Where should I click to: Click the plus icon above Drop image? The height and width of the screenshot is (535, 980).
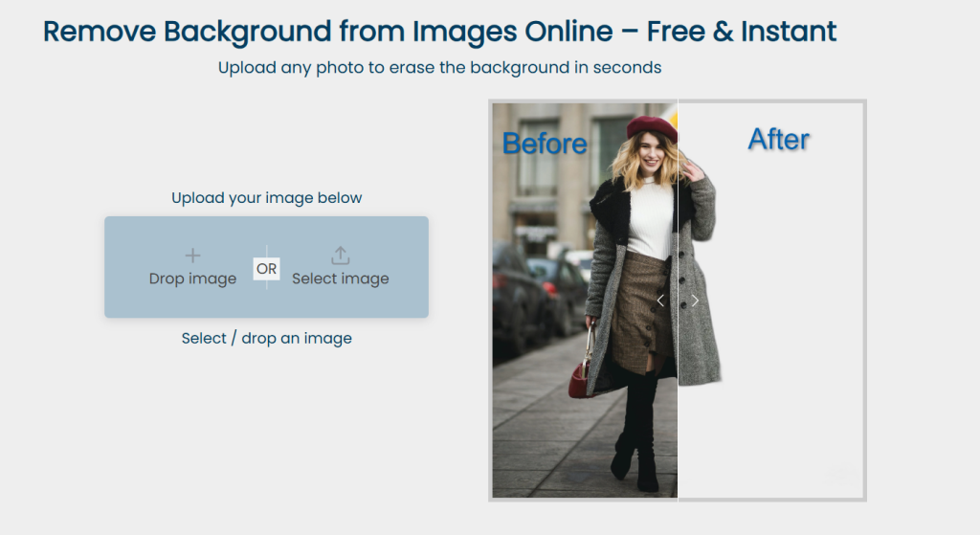point(192,256)
